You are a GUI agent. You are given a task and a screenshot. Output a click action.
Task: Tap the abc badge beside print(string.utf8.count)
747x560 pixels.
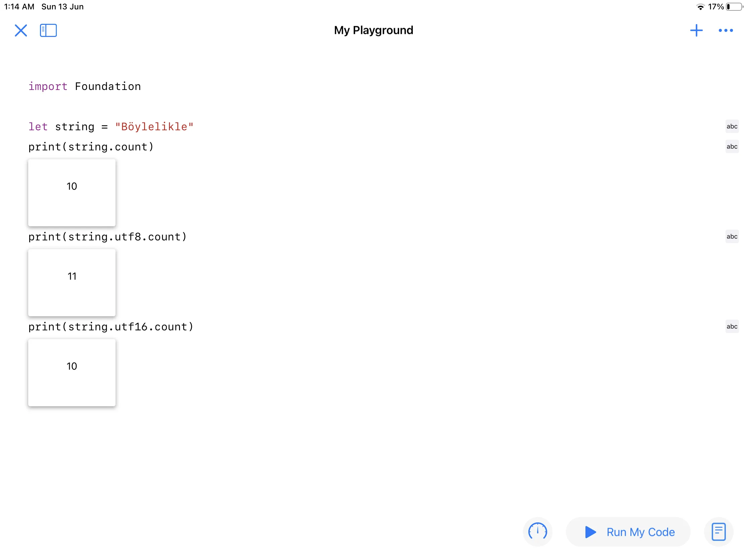[732, 236]
